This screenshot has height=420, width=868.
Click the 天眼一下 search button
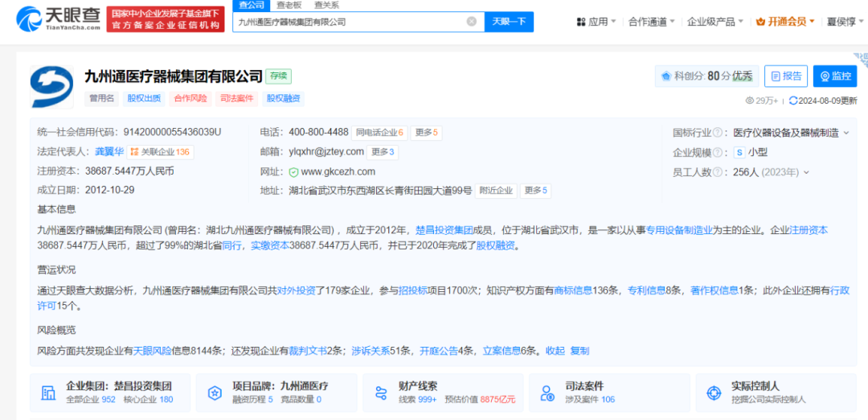point(509,22)
